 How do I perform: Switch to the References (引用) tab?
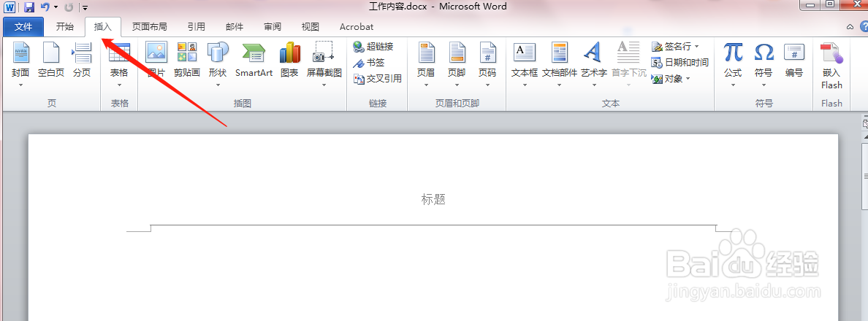click(196, 26)
